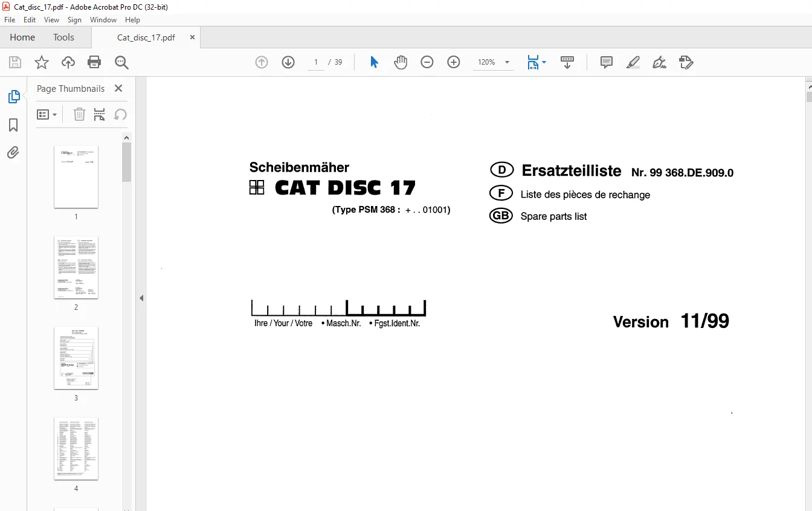The width and height of the screenshot is (812, 511).
Task: Go to the next page arrow
Action: (x=288, y=62)
